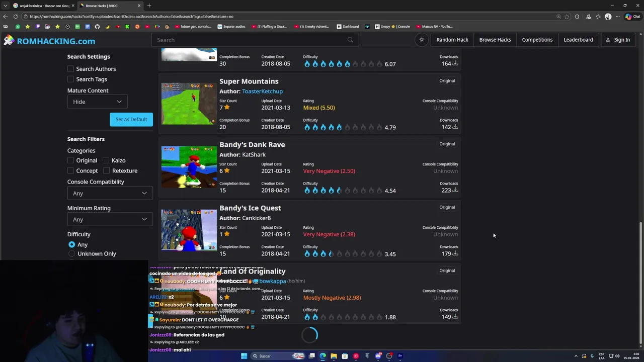This screenshot has height=362, width=644.
Task: Click download icon beside 164 downloads
Action: click(455, 63)
